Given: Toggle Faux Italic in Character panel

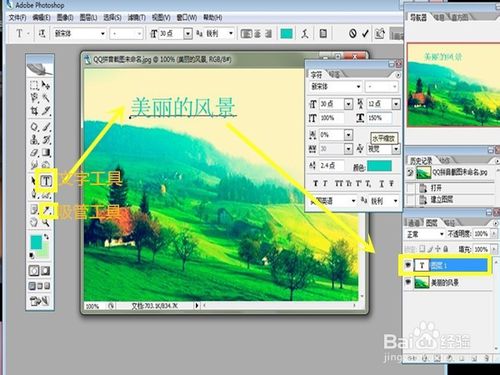Looking at the screenshot, I should tap(325, 183).
